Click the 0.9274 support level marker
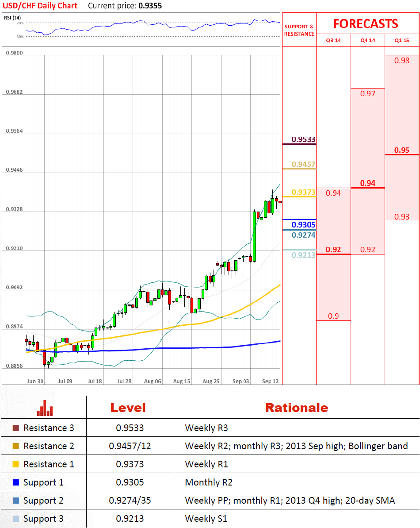The width and height of the screenshot is (420, 528). pyautogui.click(x=303, y=235)
